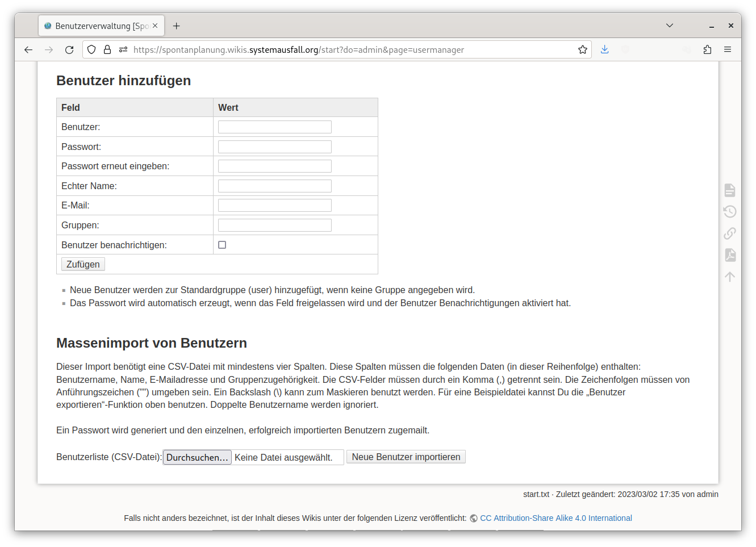Open the downloads panel
This screenshot has width=756, height=547.
605,49
